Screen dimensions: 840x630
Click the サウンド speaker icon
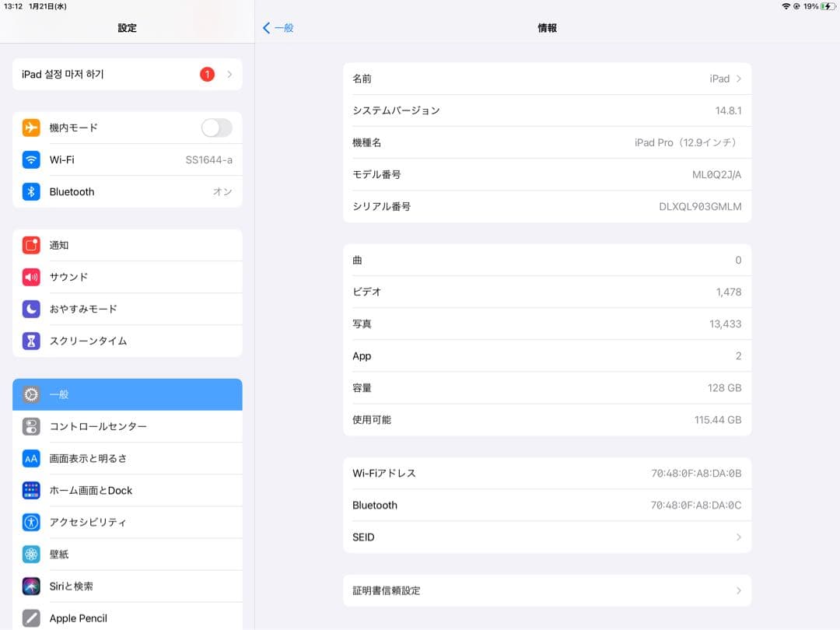[31, 277]
